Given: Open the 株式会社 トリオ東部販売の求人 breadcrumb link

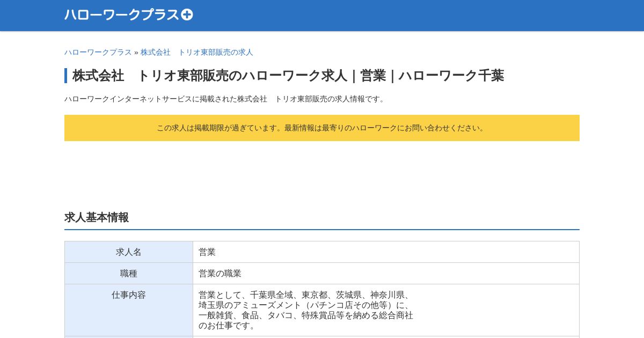Looking at the screenshot, I should pos(196,52).
